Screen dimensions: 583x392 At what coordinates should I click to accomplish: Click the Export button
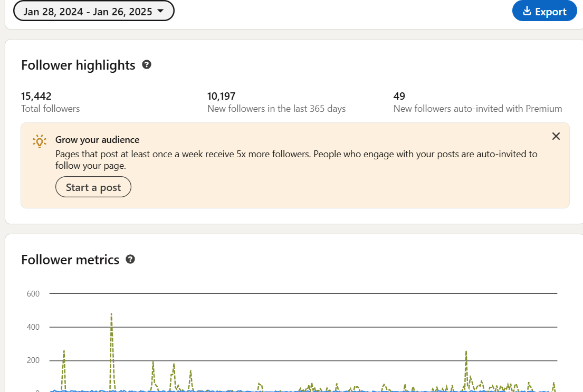click(544, 11)
